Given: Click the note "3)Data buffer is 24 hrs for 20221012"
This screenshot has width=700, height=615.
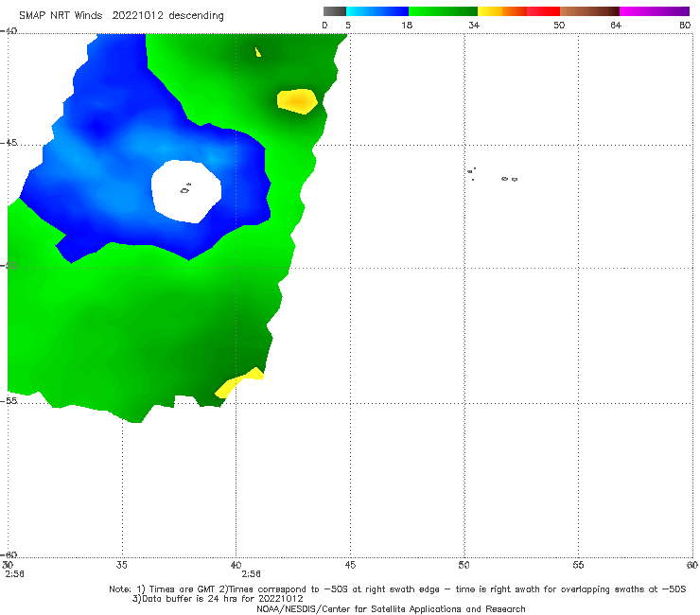Looking at the screenshot, I should pos(218,599).
